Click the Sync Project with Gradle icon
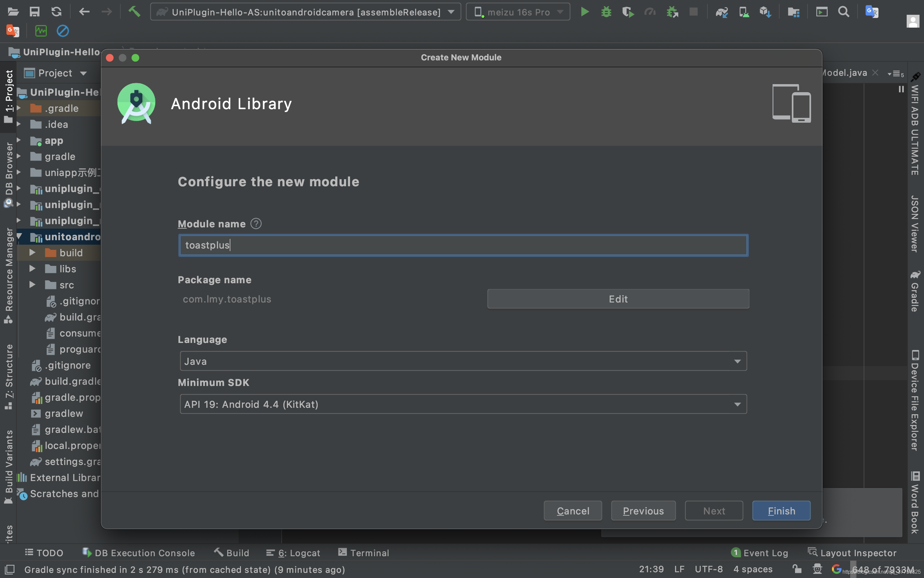The width and height of the screenshot is (924, 578). point(722,12)
